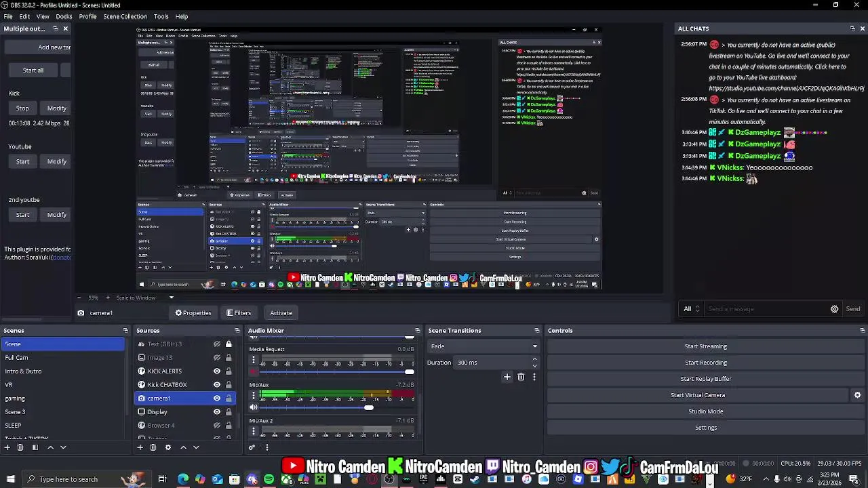Toggle lock on camera1 source
This screenshot has width=868, height=488.
229,399
